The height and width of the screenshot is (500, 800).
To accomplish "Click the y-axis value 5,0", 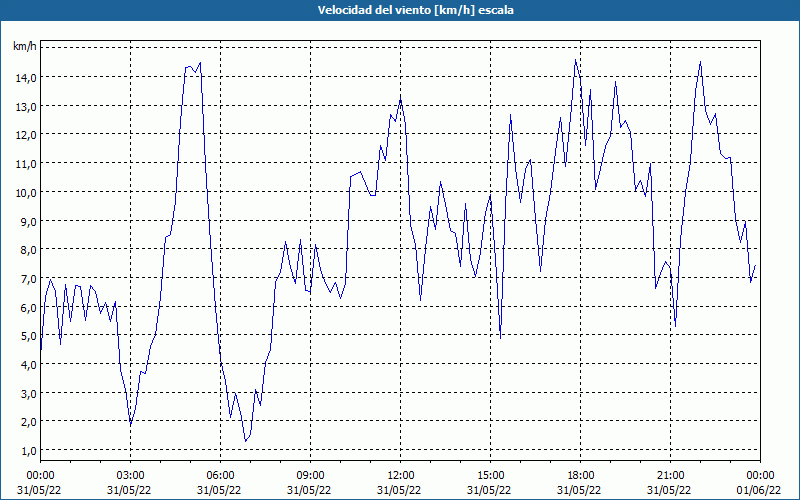I will (29, 336).
